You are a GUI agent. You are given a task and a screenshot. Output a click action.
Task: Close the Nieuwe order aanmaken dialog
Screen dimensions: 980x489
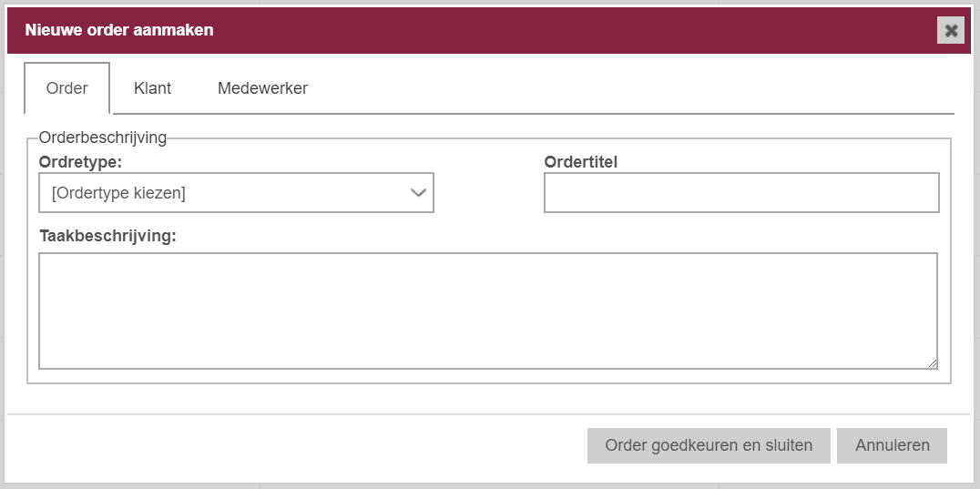[x=951, y=31]
